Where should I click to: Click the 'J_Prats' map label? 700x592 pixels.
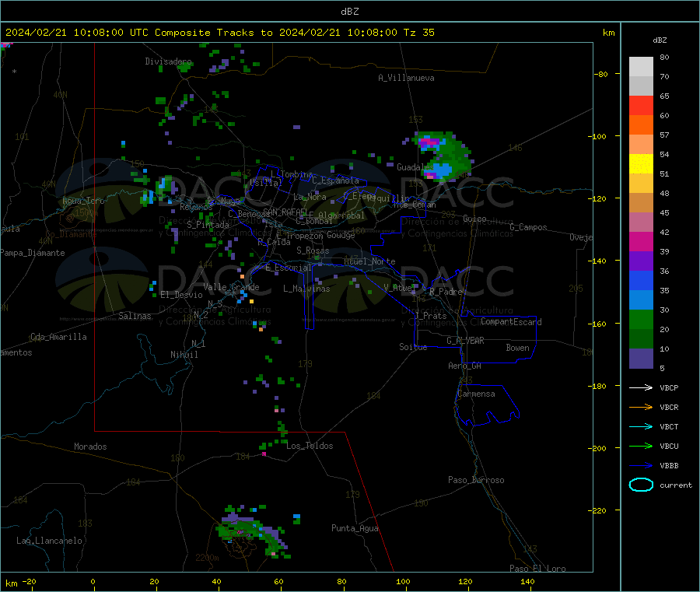(x=430, y=316)
